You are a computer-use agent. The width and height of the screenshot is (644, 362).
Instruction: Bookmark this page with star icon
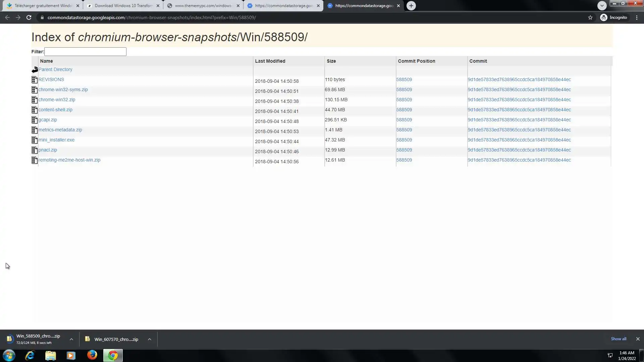tap(590, 17)
